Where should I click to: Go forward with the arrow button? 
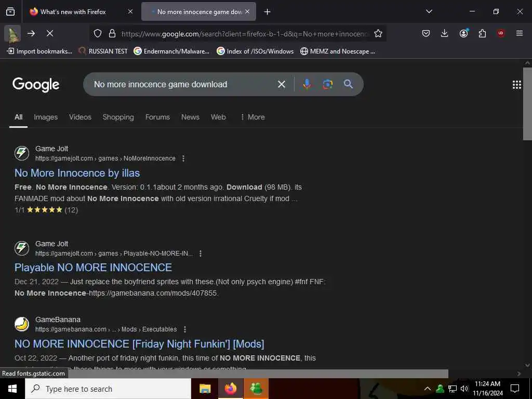click(31, 33)
